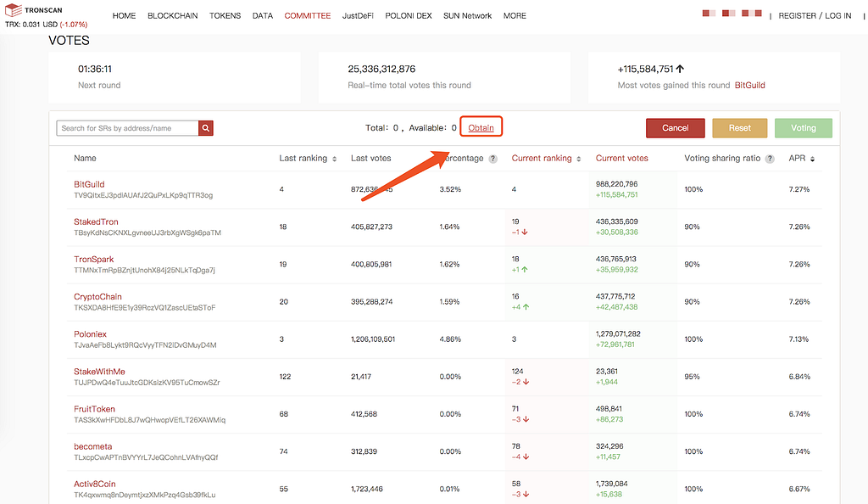This screenshot has height=504, width=868.
Task: Click Activ8Coin last votes 1,723,446
Action: point(368,489)
